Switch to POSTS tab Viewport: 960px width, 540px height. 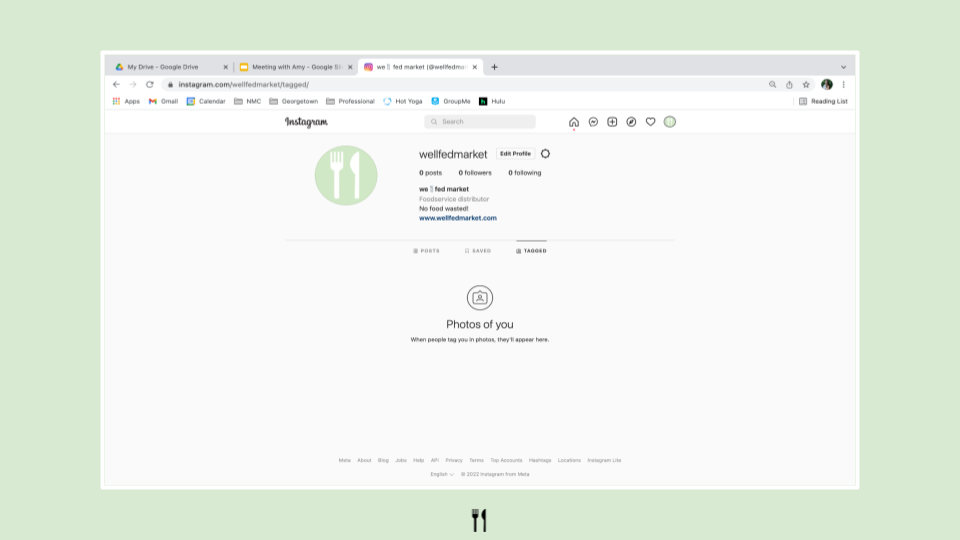(426, 251)
